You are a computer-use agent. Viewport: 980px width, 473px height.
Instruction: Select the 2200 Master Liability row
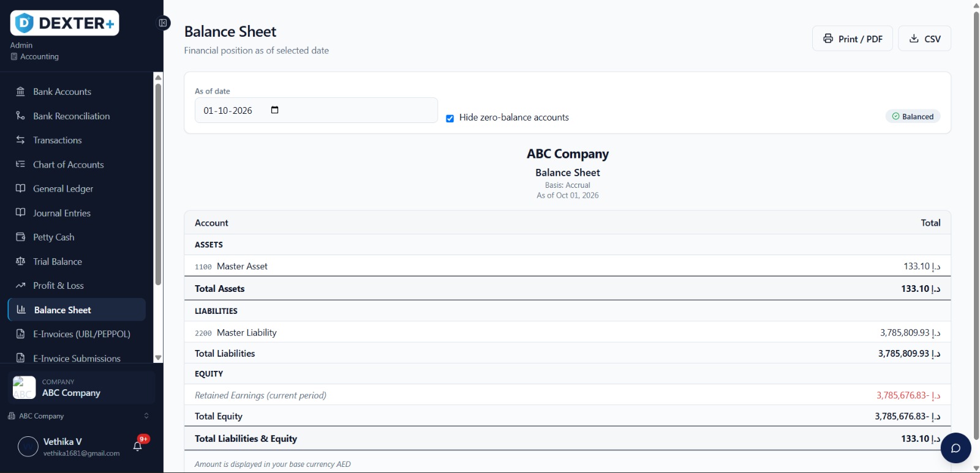tap(567, 333)
